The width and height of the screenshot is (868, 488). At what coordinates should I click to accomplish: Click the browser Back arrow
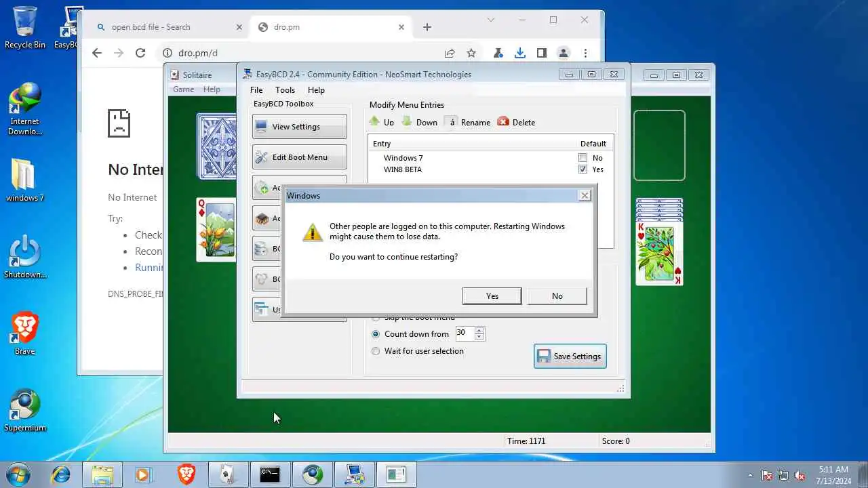tap(97, 53)
